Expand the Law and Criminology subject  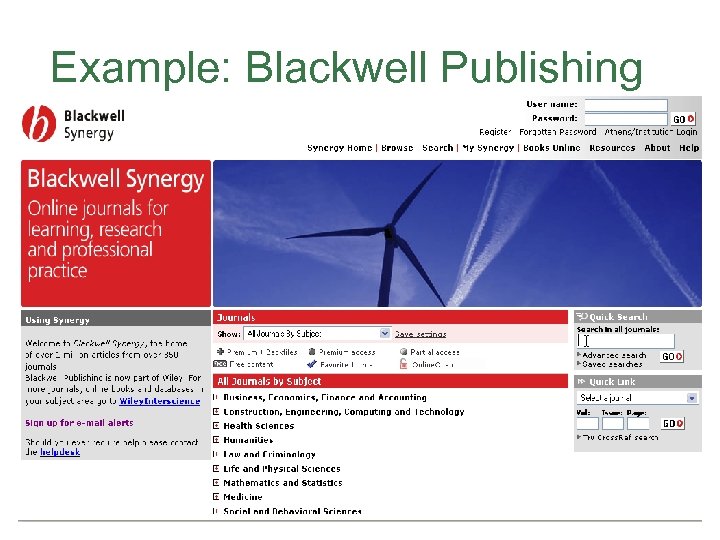coord(216,454)
